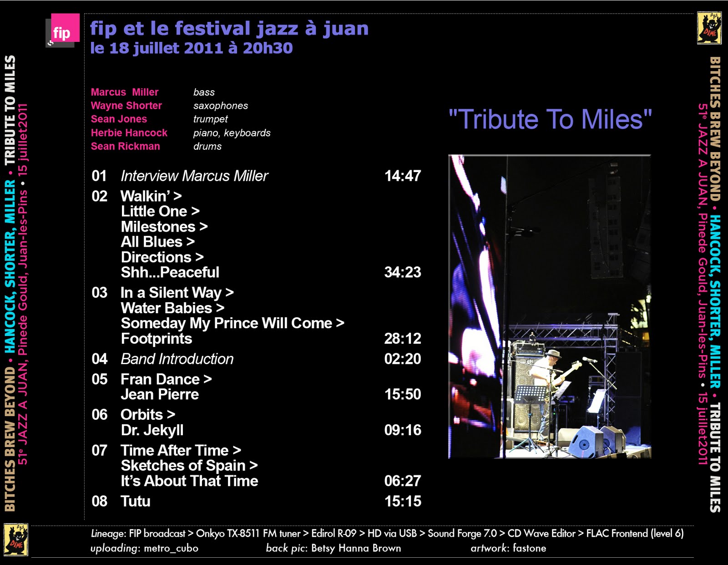Click the stage photo of the bassist
Screen dimensions: 728x565
550,306
